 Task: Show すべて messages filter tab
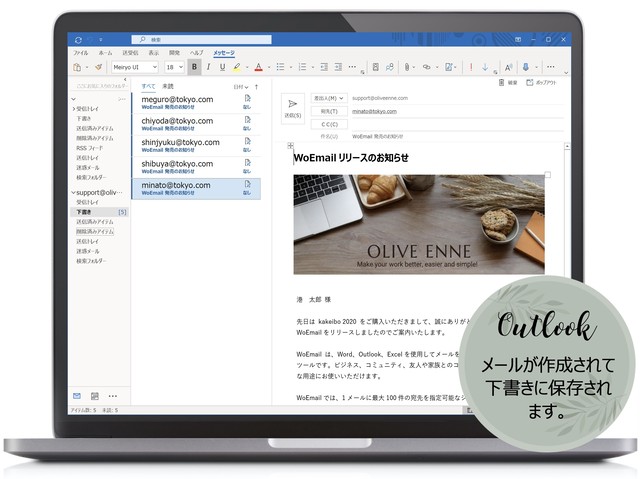coord(148,86)
